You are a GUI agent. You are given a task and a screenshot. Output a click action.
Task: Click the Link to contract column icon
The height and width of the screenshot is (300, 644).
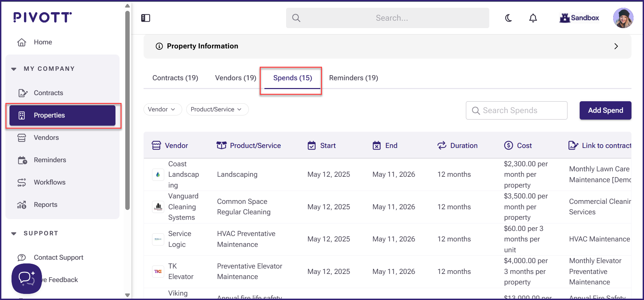pyautogui.click(x=573, y=146)
